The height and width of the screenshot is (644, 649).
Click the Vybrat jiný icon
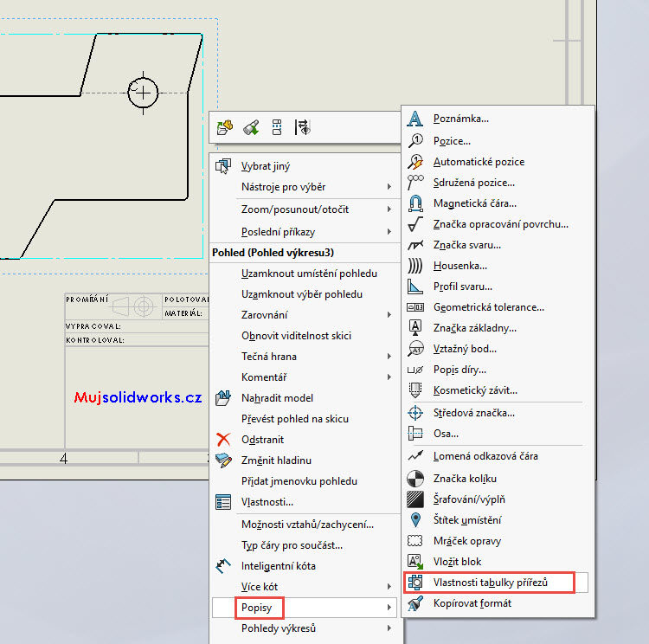coord(223,166)
